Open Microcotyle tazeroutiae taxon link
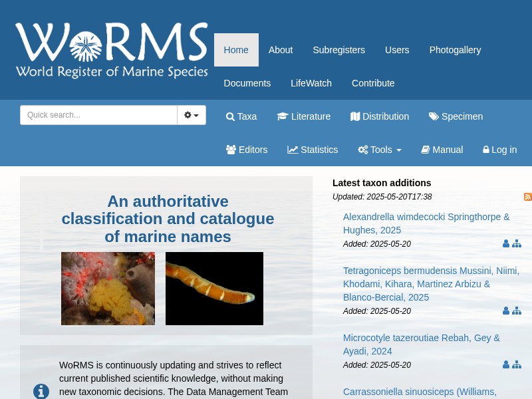Image resolution: width=532 pixels, height=399 pixels. (422, 344)
